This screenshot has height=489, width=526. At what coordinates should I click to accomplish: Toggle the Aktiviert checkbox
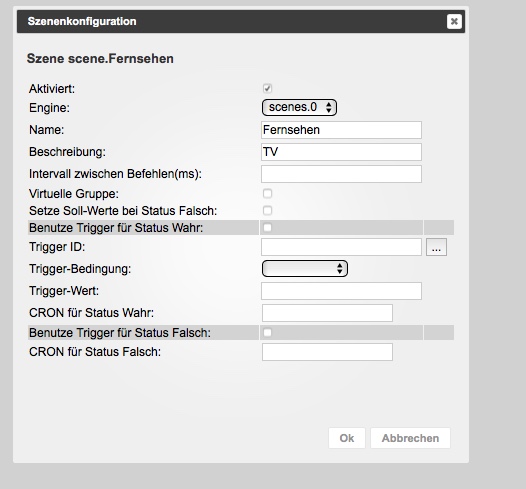click(267, 89)
